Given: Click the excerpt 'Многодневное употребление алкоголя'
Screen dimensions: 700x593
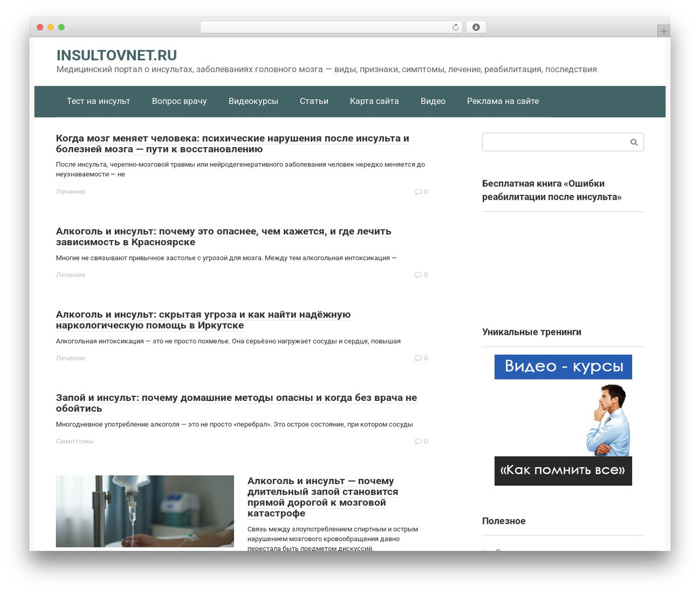Looking at the screenshot, I should tap(234, 424).
